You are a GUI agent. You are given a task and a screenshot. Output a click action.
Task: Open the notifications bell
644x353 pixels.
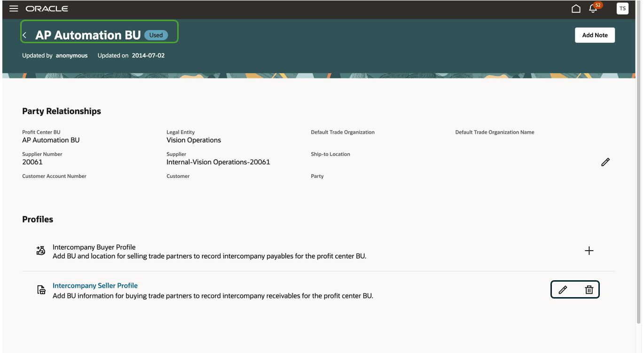593,8
